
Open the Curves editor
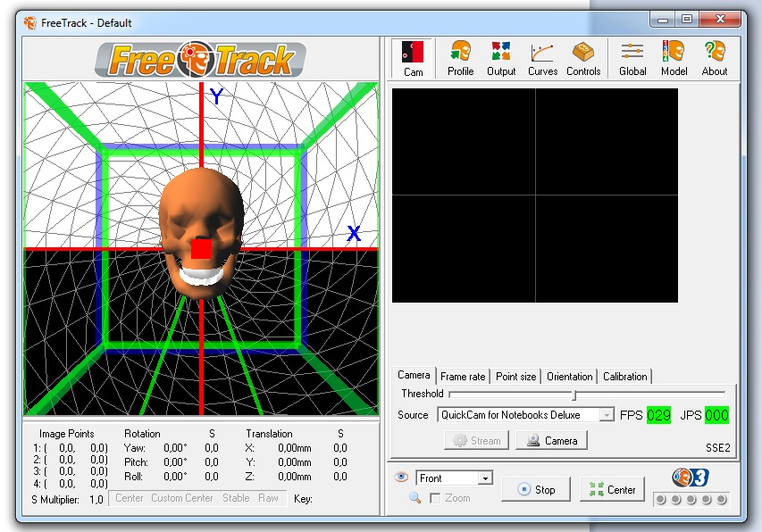coord(542,59)
